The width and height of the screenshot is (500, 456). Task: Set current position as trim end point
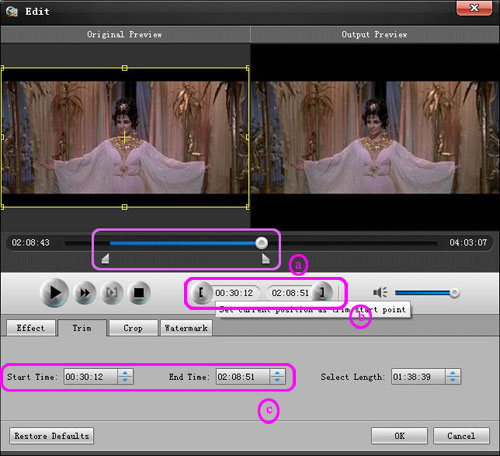click(322, 293)
